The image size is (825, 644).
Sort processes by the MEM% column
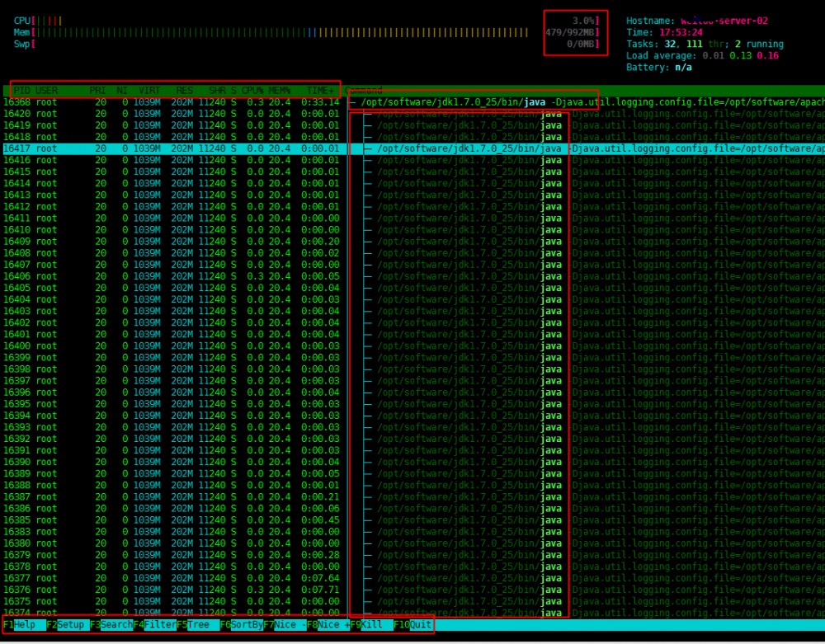pyautogui.click(x=277, y=91)
